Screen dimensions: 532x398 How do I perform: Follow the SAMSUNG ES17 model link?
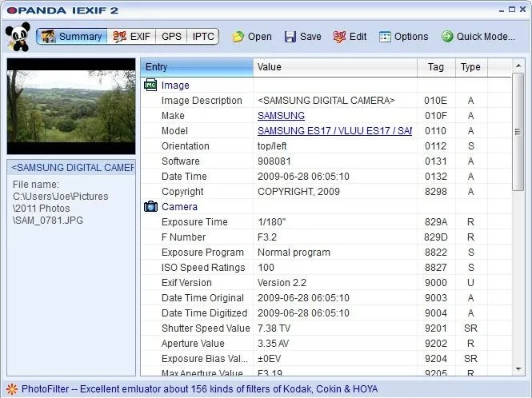[334, 131]
